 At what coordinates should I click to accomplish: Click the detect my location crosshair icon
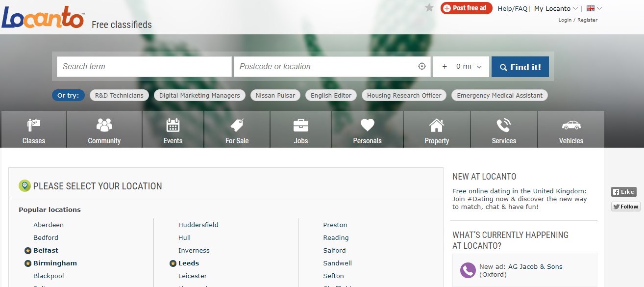tap(421, 67)
